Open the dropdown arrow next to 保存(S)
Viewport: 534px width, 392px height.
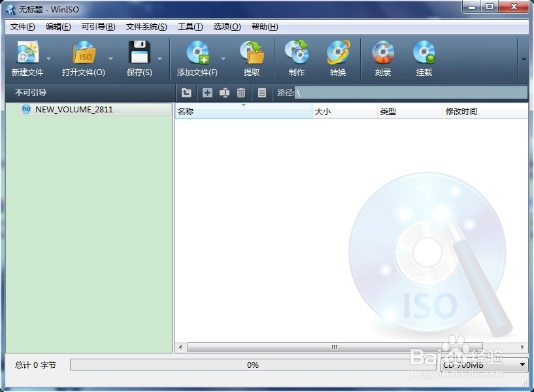(159, 59)
